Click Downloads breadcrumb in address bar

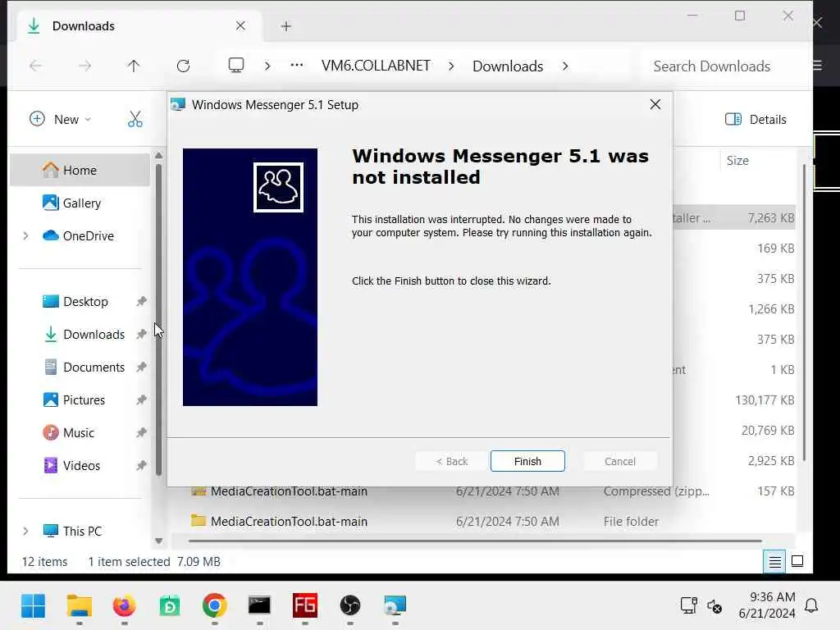[508, 66]
